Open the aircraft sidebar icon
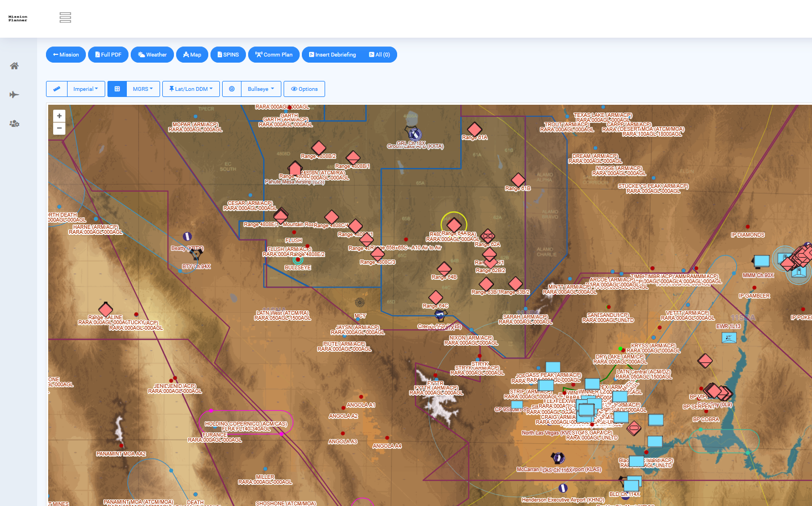This screenshot has width=812, height=506. point(14,95)
